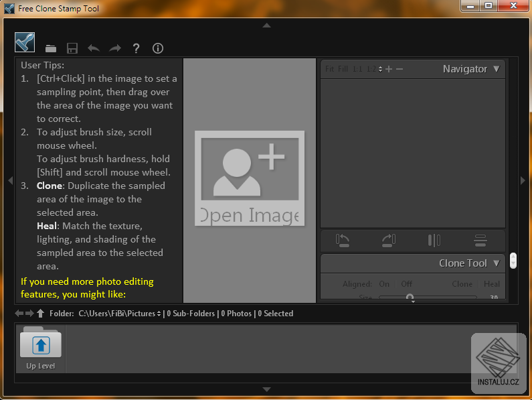Show the about info icon
The width and height of the screenshot is (532, 400).
pyautogui.click(x=158, y=48)
